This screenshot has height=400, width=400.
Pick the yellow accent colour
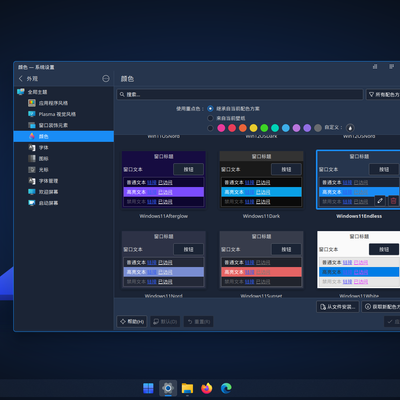(x=254, y=128)
